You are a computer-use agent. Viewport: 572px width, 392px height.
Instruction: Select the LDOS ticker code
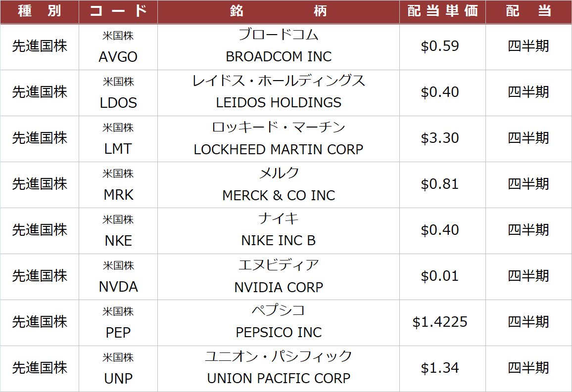[118, 103]
